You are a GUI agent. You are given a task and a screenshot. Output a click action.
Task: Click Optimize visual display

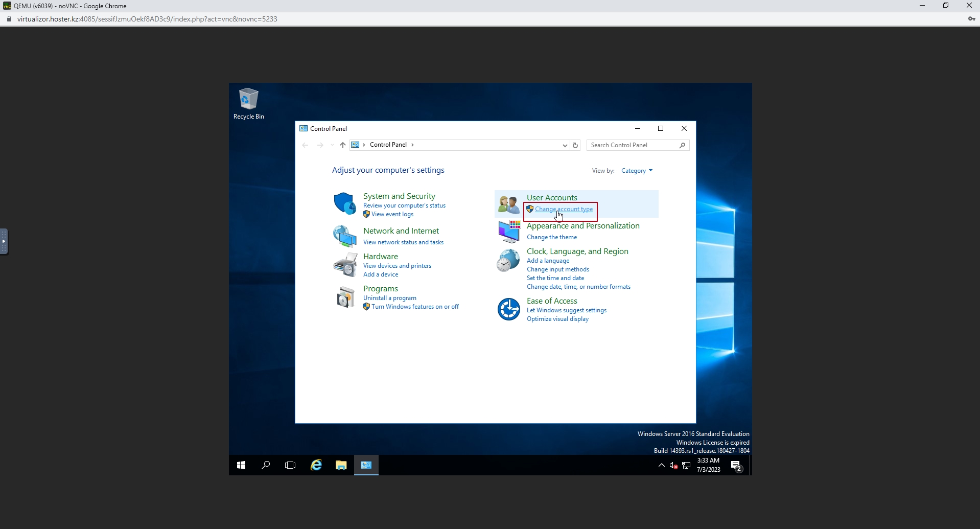tap(557, 319)
